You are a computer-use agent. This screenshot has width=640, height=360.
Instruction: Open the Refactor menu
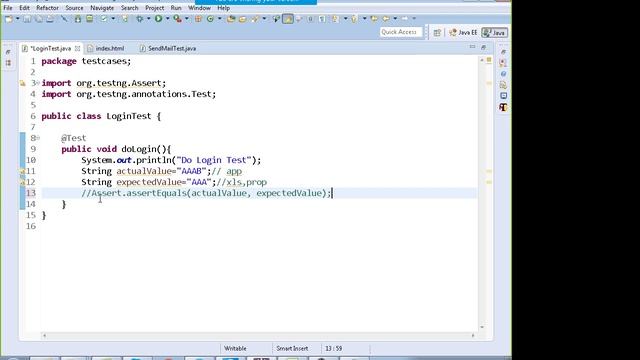pyautogui.click(x=47, y=8)
